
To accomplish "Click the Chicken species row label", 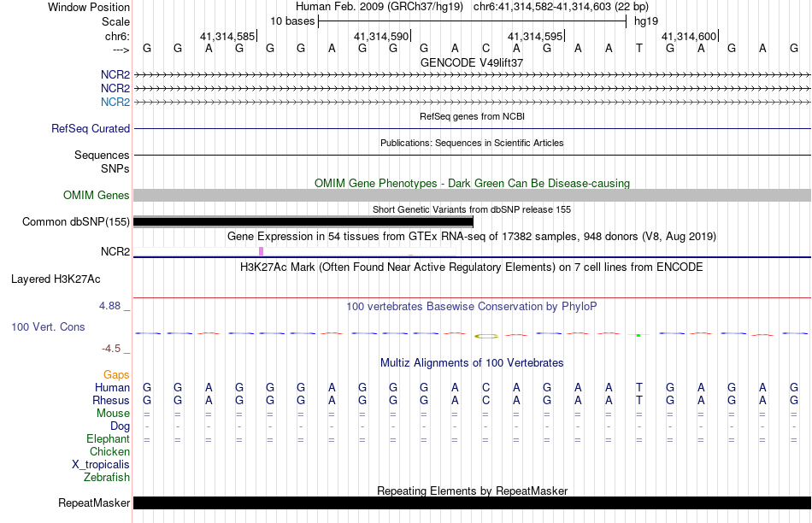I will (109, 451).
